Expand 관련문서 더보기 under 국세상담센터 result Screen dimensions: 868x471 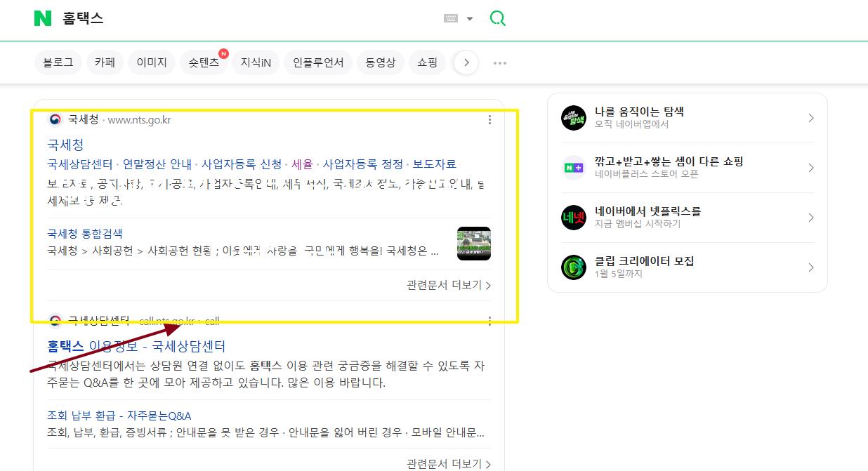(x=449, y=464)
